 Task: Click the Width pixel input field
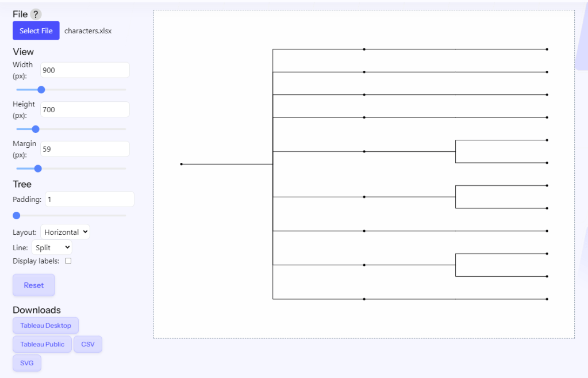point(84,70)
